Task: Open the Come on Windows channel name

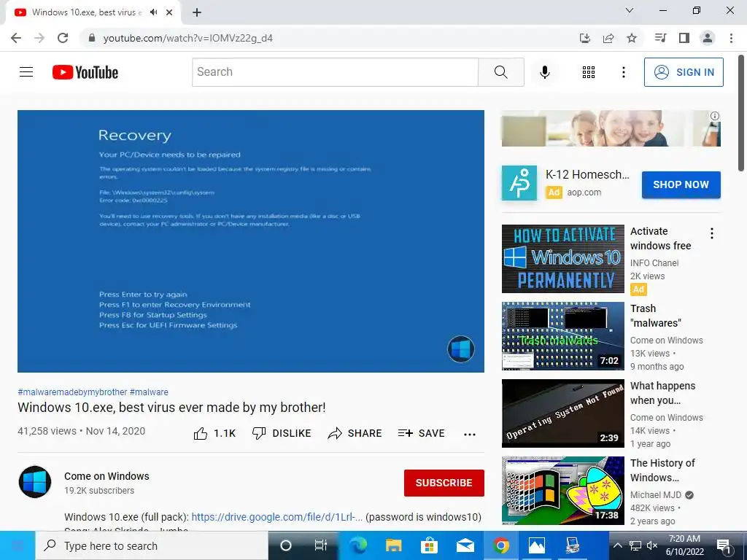Action: 107,476
